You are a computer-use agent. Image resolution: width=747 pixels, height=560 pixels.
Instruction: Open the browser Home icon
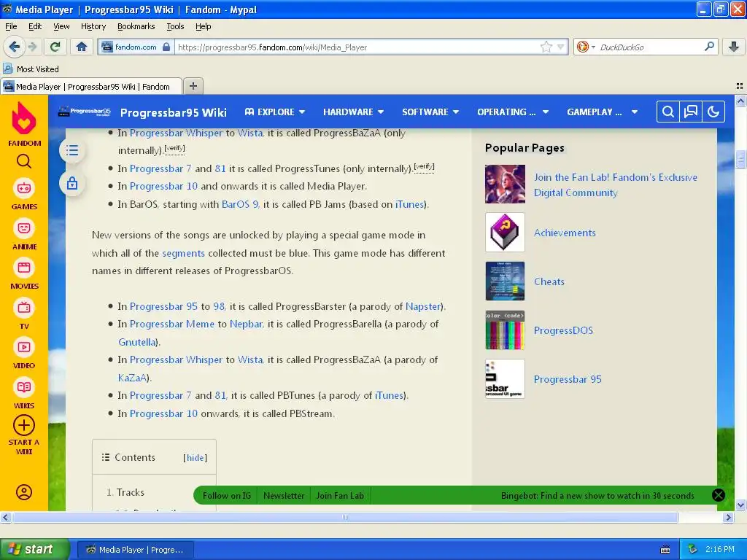tap(82, 47)
